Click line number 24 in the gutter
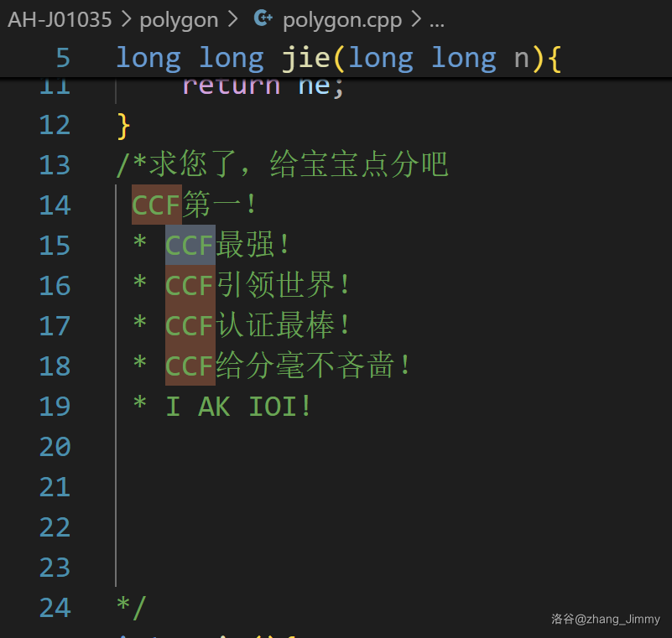Image resolution: width=672 pixels, height=638 pixels. 55,608
